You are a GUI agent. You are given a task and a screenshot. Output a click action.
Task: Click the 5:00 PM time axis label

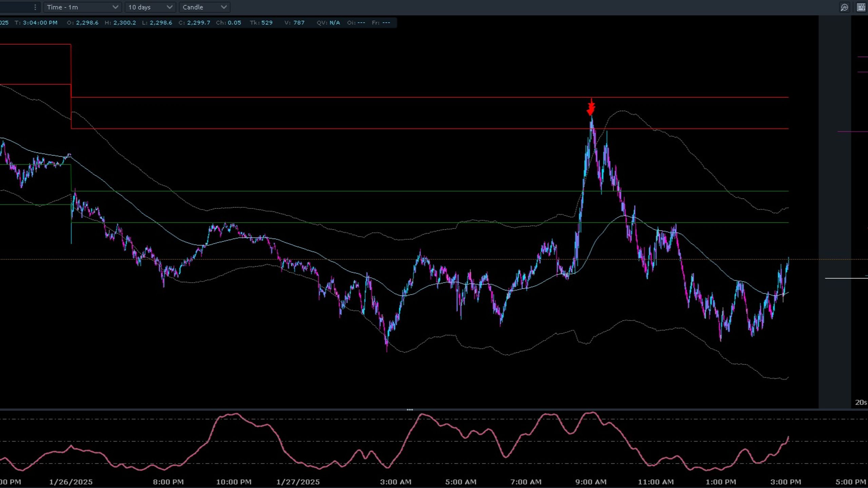pos(851,482)
